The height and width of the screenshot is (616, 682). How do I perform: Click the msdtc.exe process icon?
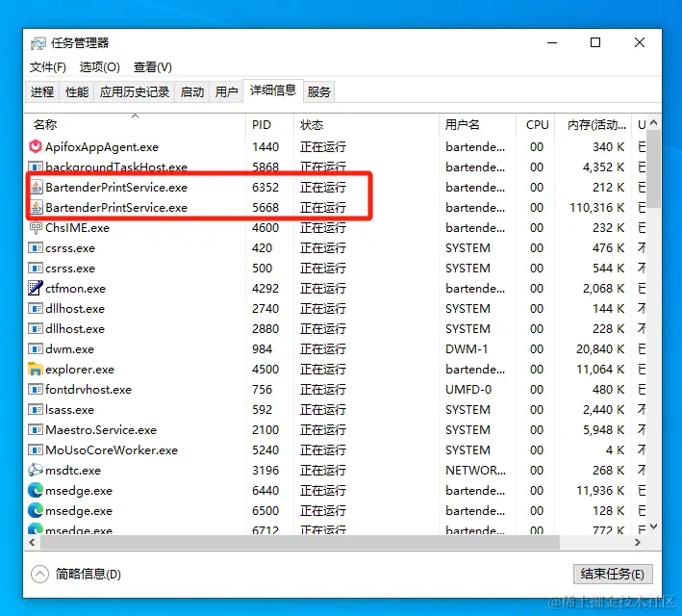coord(36,470)
